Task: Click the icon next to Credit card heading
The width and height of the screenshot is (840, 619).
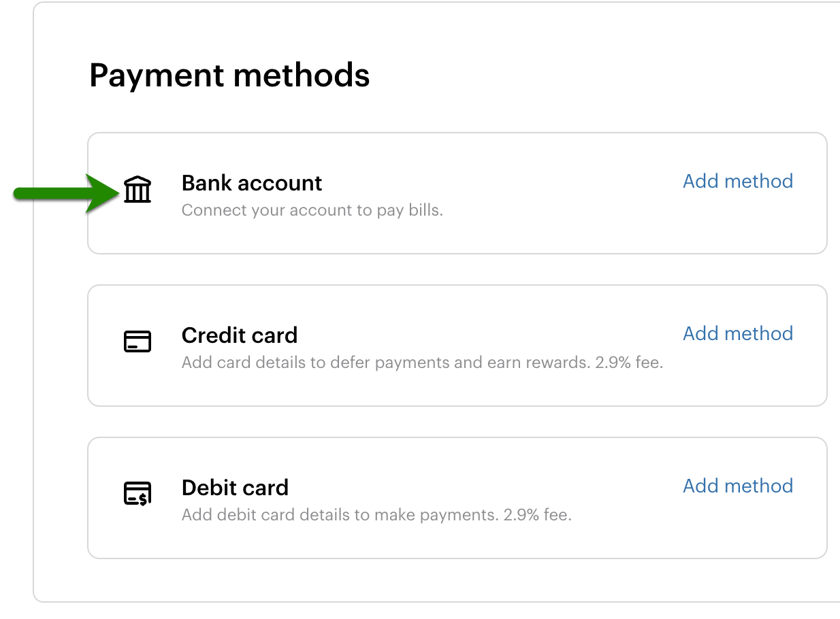Action: pos(137,342)
